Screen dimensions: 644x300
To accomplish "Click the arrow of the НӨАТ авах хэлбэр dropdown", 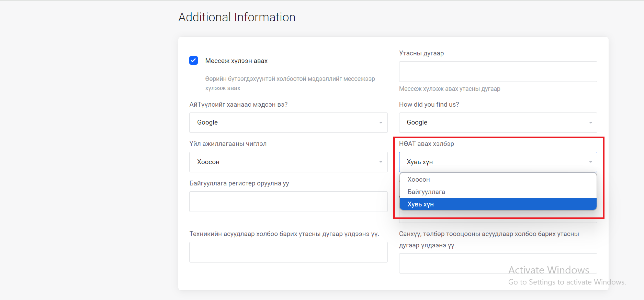I will (590, 162).
